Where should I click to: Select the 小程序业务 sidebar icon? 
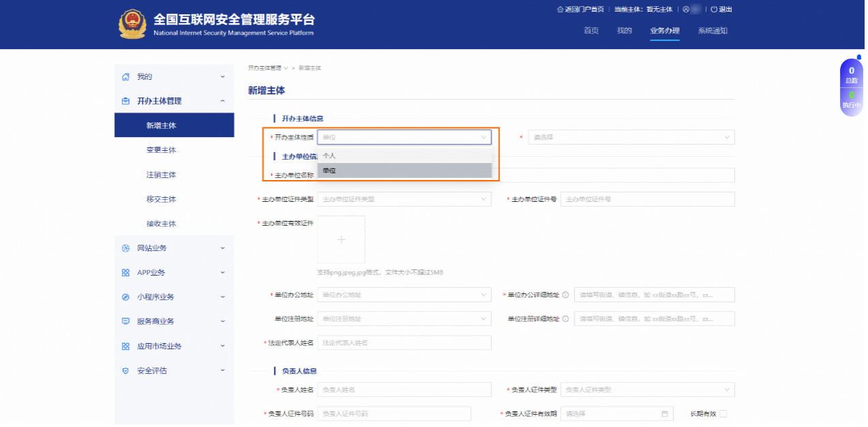[125, 297]
